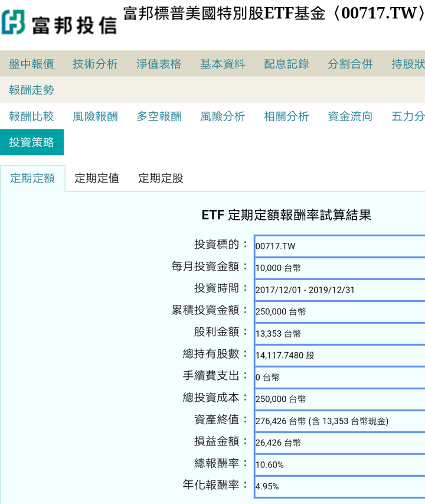The width and height of the screenshot is (425, 504).
Task: Switch to the 定期定額 tab
Action: point(32,178)
